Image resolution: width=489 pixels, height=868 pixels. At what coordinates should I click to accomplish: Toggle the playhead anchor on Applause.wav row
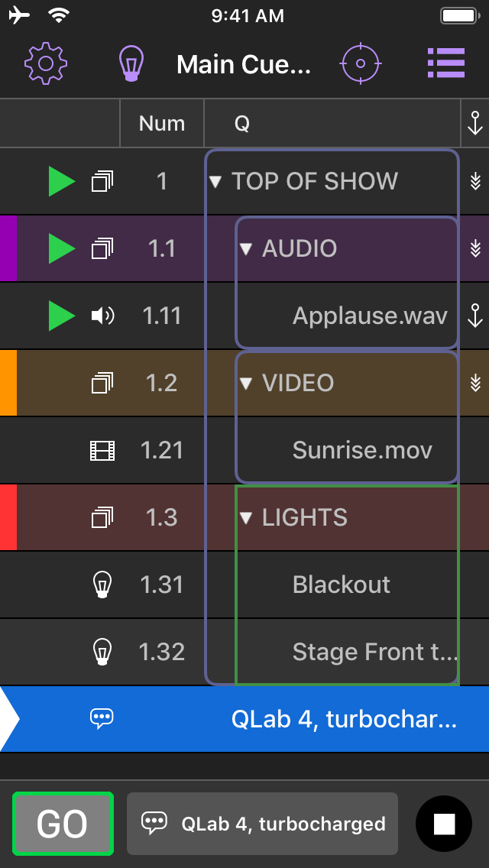coord(475,316)
